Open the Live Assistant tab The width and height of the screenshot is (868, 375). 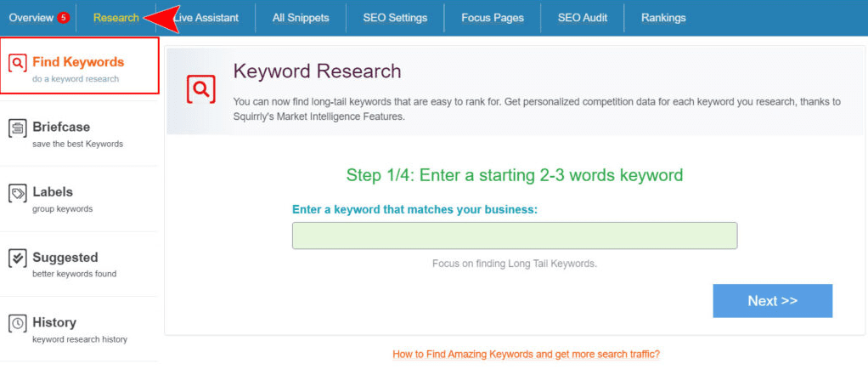(x=206, y=18)
